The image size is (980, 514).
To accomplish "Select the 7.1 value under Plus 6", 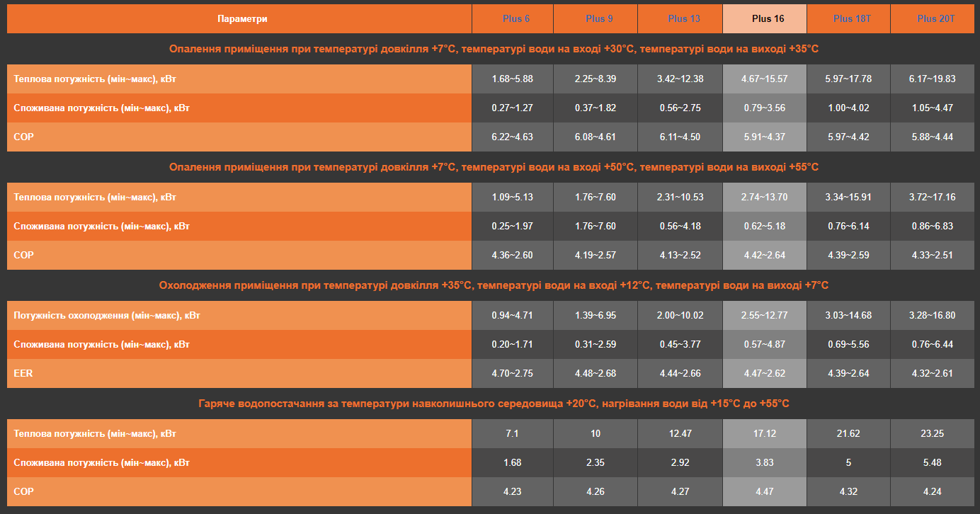I will click(x=512, y=433).
